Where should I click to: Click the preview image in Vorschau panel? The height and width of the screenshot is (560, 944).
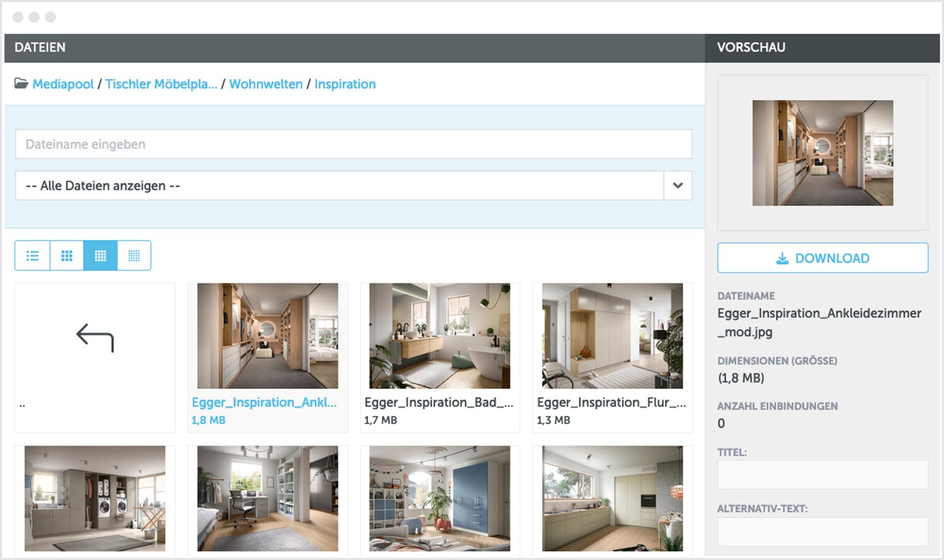click(x=822, y=153)
